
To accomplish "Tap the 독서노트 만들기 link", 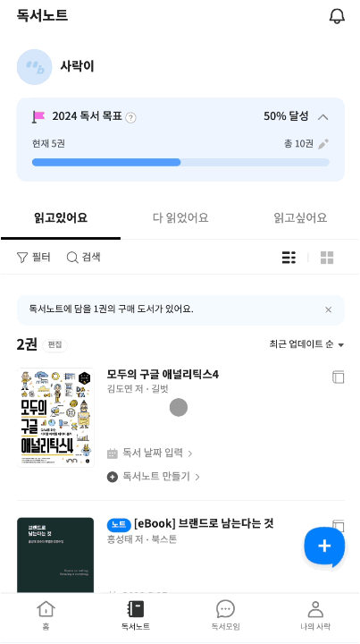I will coord(154,477).
